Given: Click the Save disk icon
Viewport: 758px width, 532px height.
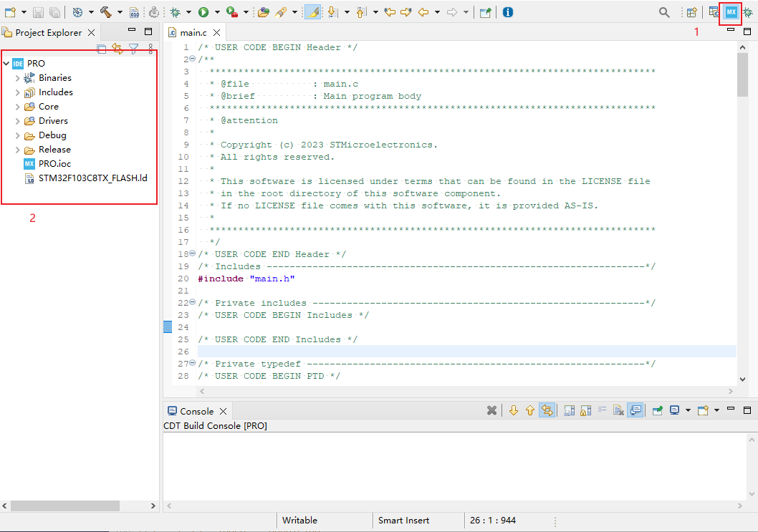Looking at the screenshot, I should click(x=38, y=12).
